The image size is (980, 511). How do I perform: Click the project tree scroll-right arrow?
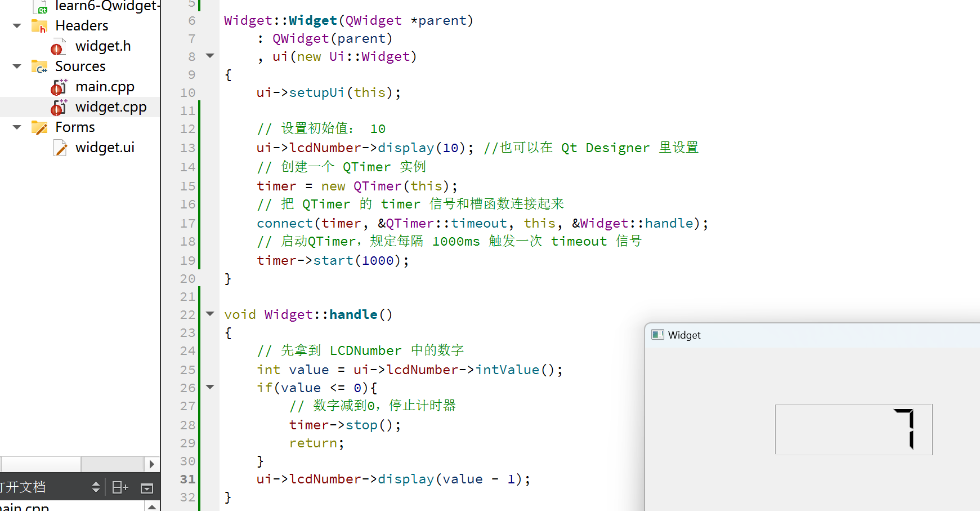pyautogui.click(x=151, y=464)
